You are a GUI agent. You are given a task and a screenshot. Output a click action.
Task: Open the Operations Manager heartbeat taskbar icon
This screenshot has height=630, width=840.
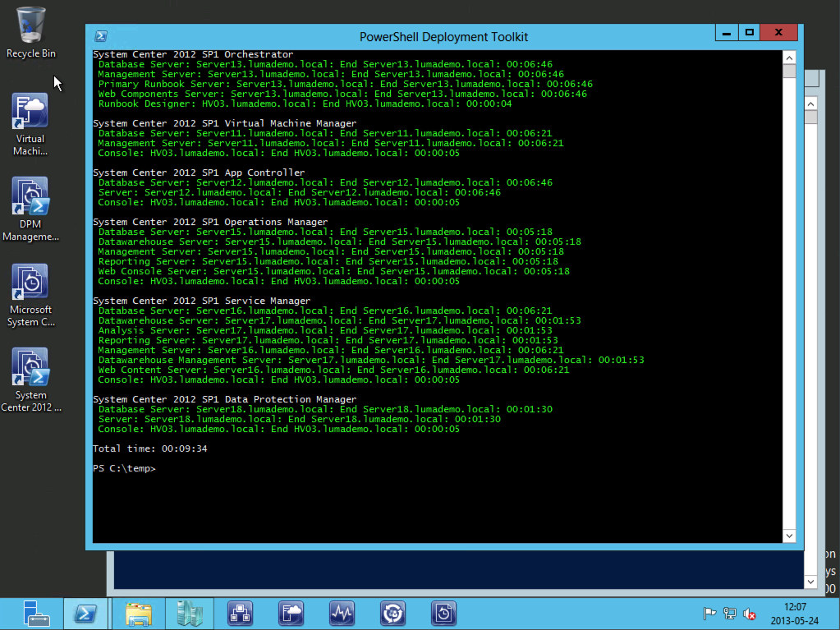tap(342, 614)
